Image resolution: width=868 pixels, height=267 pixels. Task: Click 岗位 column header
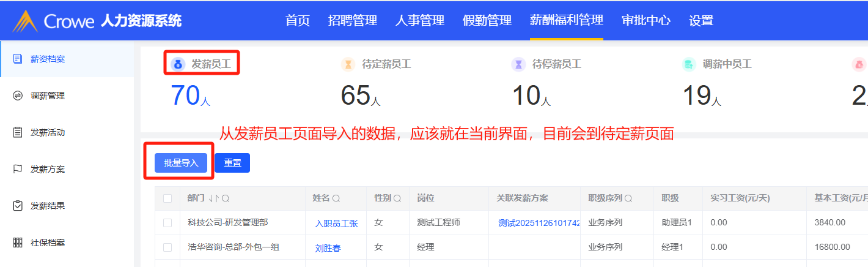(425, 198)
